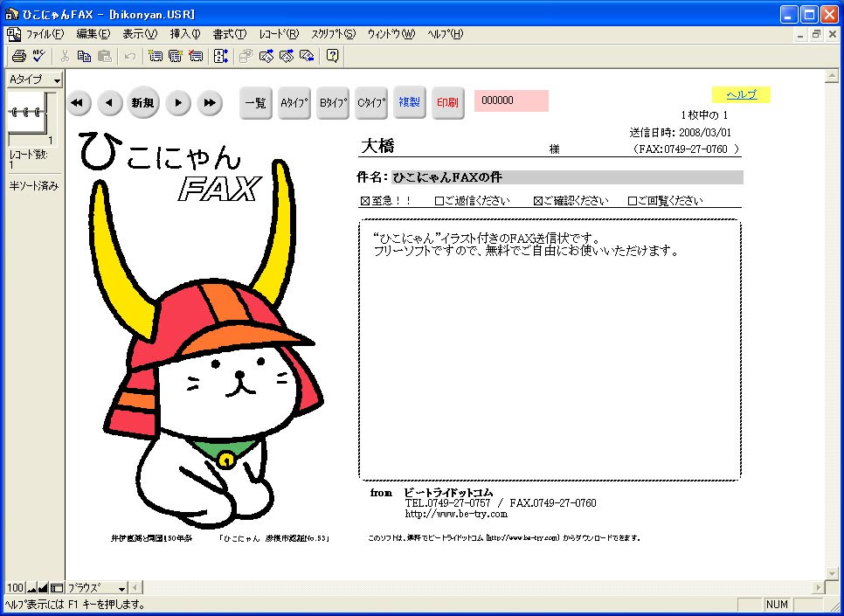This screenshot has width=844, height=616.
Task: Click the zoom in large-mountain icon
Action: tap(43, 588)
